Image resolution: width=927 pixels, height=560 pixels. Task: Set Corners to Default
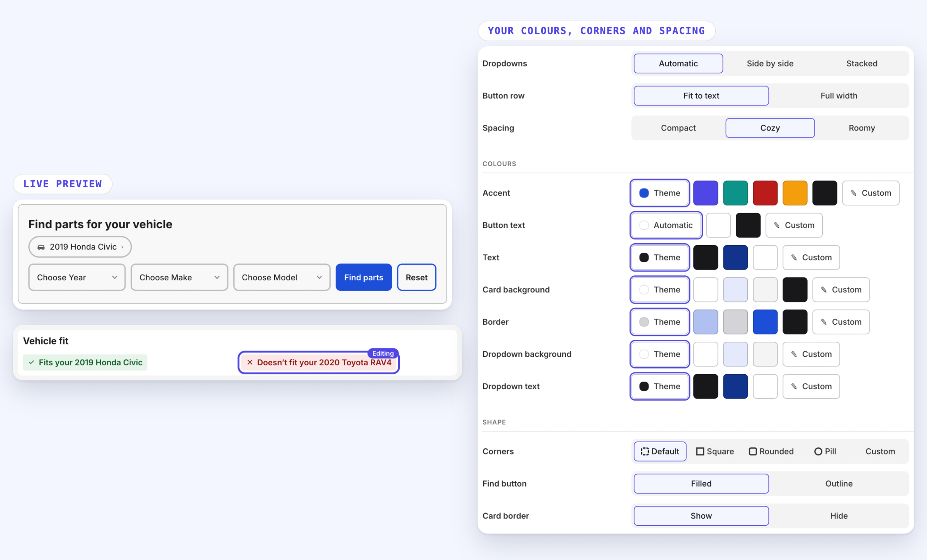(660, 451)
